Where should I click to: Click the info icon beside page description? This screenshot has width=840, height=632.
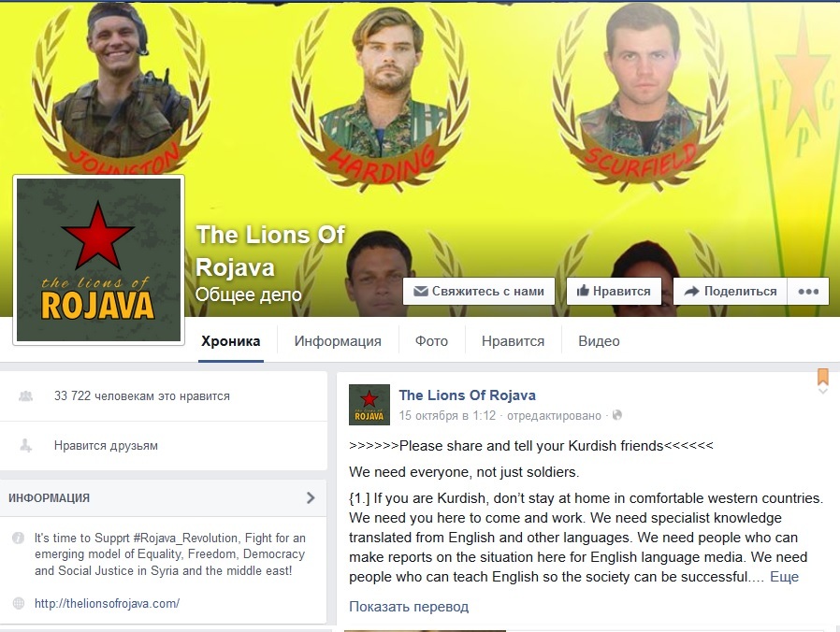(18, 538)
